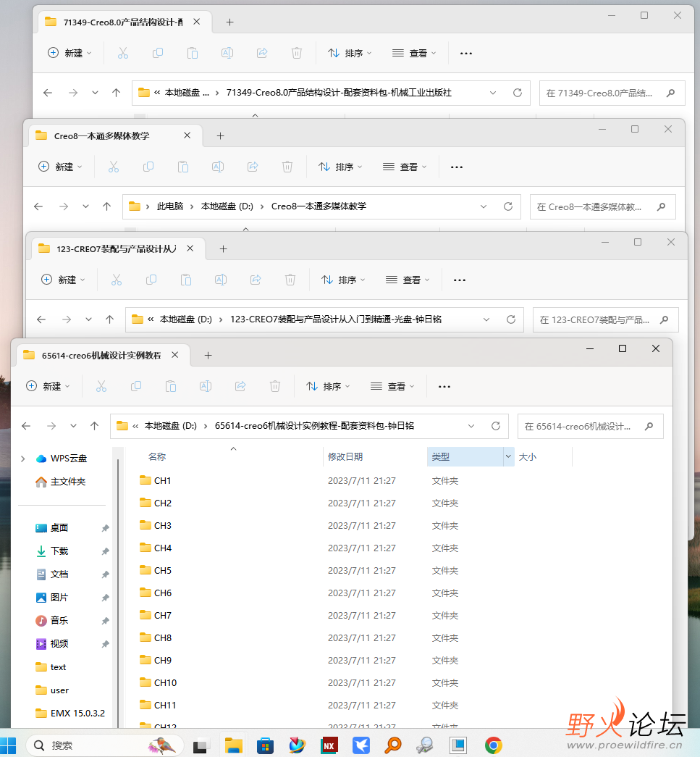Open the 查看 menu in Creo8一本通 window
The image size is (700, 757).
(x=405, y=167)
